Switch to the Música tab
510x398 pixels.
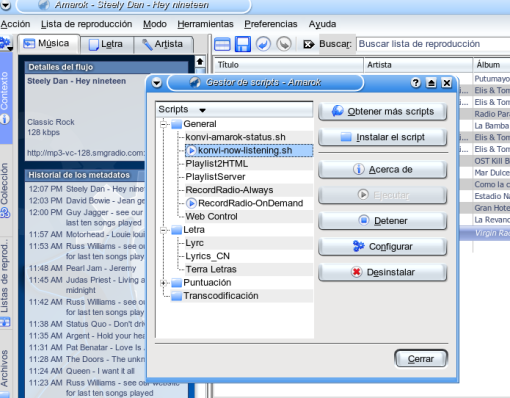[49, 44]
